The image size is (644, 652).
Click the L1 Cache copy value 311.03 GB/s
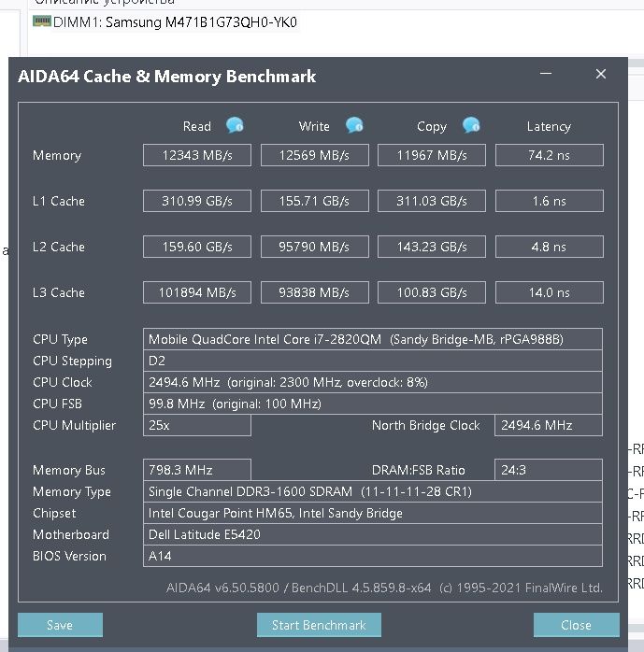(432, 201)
